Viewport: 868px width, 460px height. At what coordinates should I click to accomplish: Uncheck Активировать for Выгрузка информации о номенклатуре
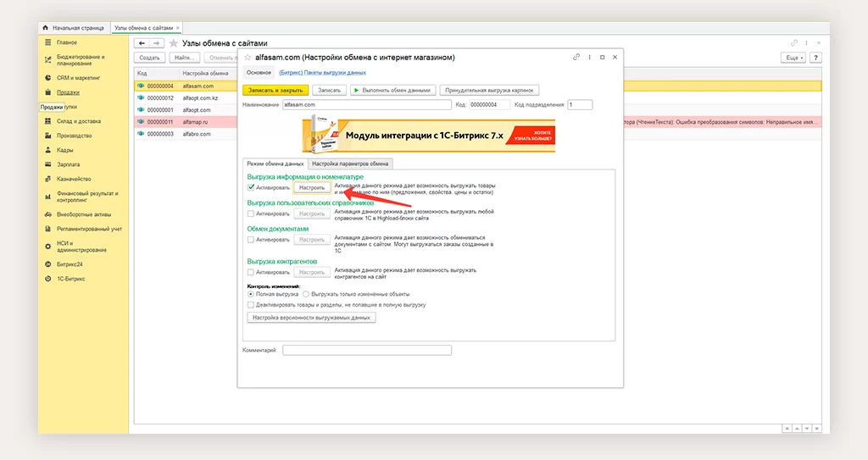pyautogui.click(x=251, y=187)
